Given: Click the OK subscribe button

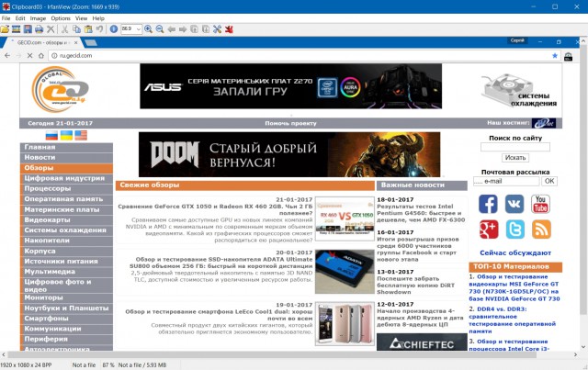Looking at the screenshot, I should click(549, 181).
